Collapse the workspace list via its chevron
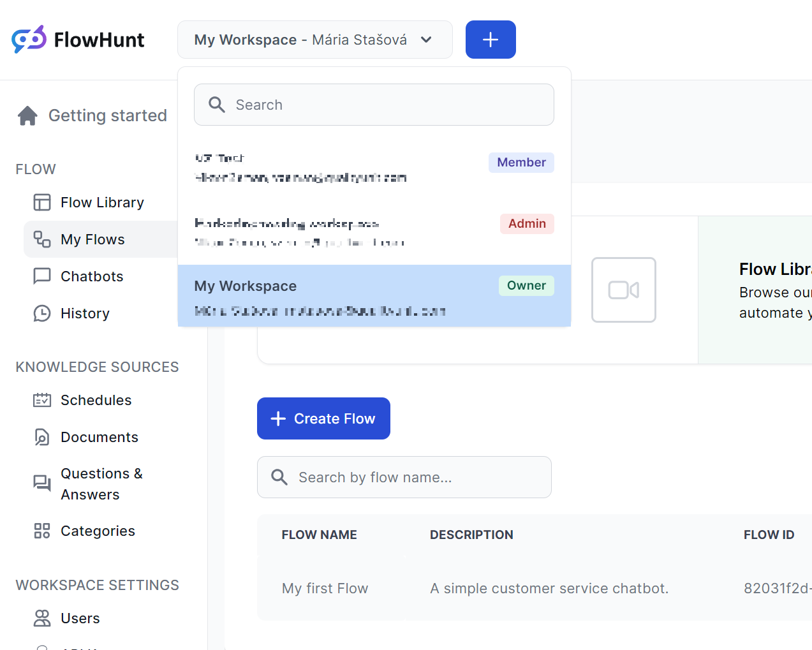The width and height of the screenshot is (812, 650). (426, 40)
